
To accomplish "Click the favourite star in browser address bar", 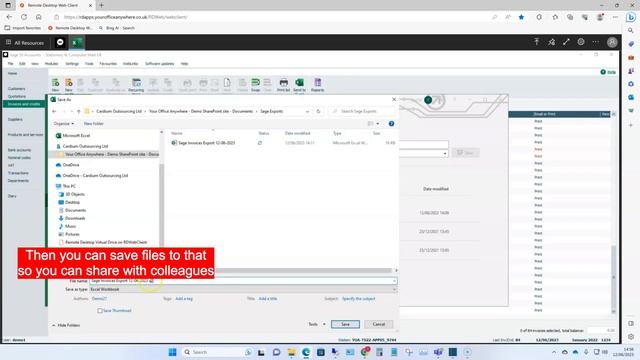I will click(521, 17).
